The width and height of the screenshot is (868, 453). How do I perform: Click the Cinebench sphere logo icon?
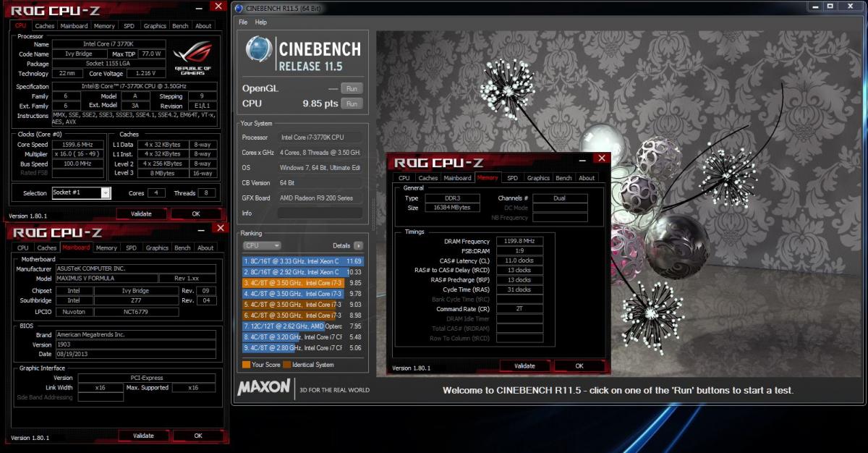tap(259, 49)
